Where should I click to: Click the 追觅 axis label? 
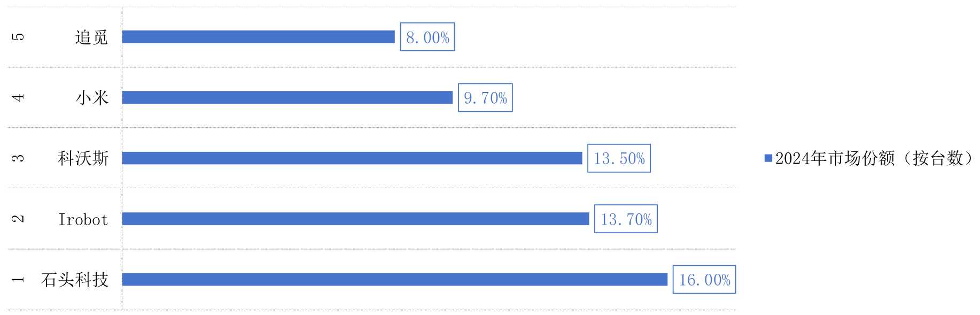click(91, 37)
